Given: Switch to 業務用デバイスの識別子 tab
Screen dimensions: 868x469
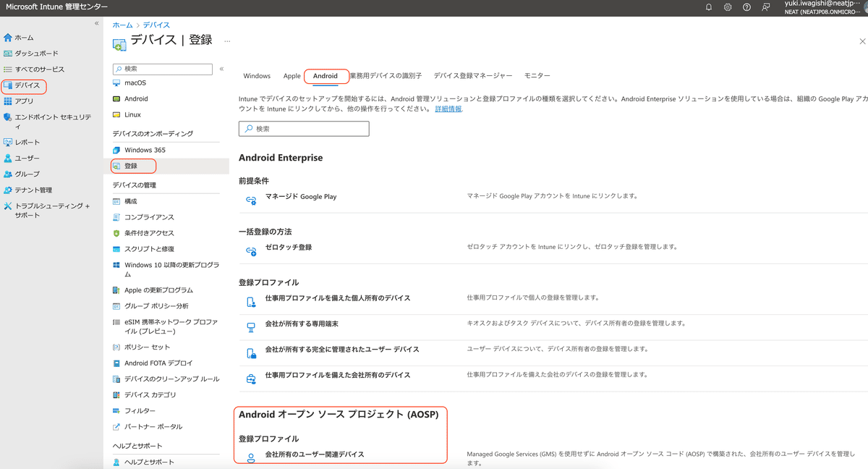Looking at the screenshot, I should [x=386, y=76].
